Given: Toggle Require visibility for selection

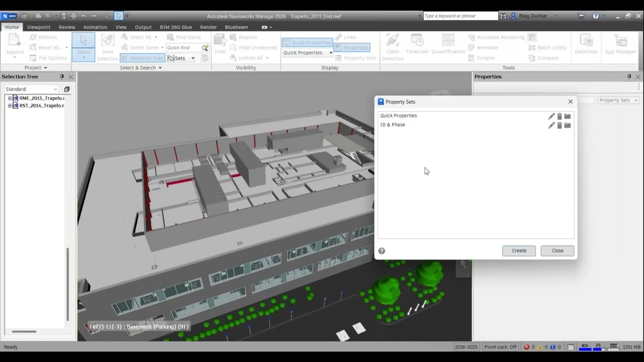Looking at the screenshot, I should click(x=244, y=37).
